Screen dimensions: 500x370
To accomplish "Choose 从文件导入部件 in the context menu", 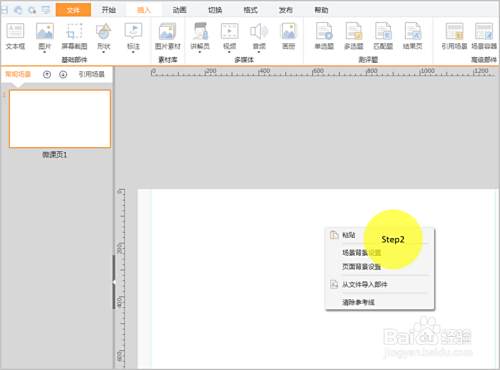I will point(380,284).
